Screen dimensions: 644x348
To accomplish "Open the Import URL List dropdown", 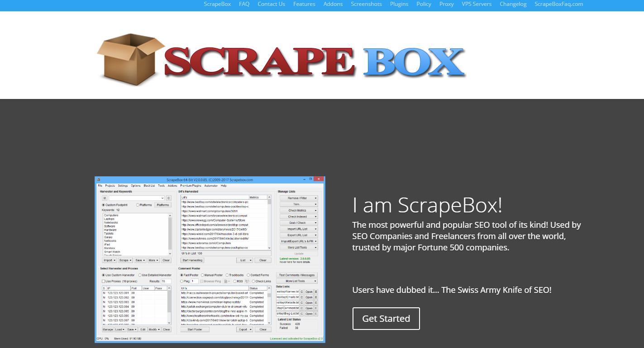I will click(x=299, y=229).
